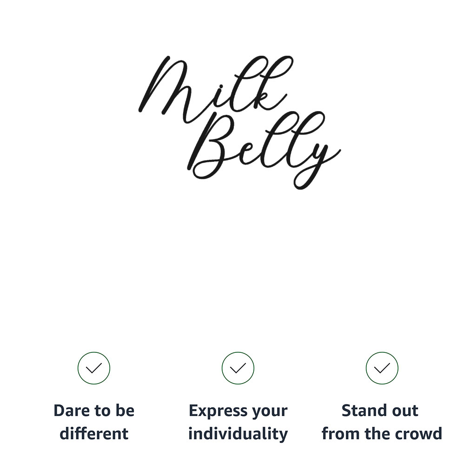Click the checkmark icon above "Dare to be different"
Viewport: 476px width, 476px height.
(94, 368)
